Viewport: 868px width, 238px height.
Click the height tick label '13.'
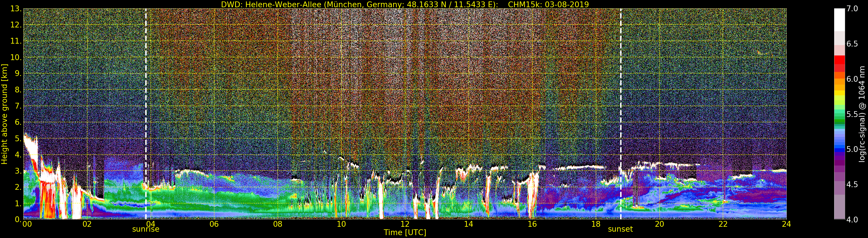click(x=16, y=9)
